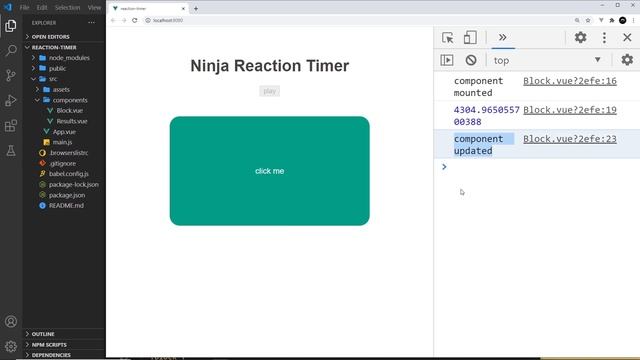Open DevTools customize menu dots

(604, 38)
